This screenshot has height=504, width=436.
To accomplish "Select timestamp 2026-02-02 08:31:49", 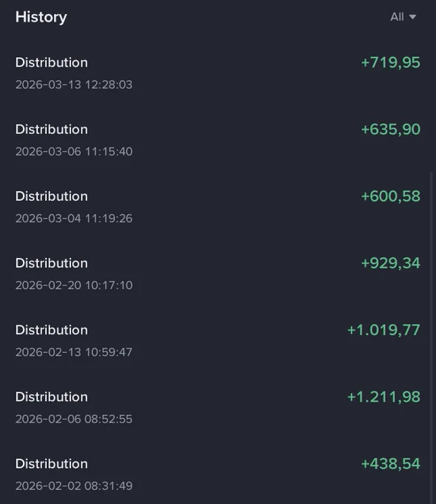I will coord(74,485).
